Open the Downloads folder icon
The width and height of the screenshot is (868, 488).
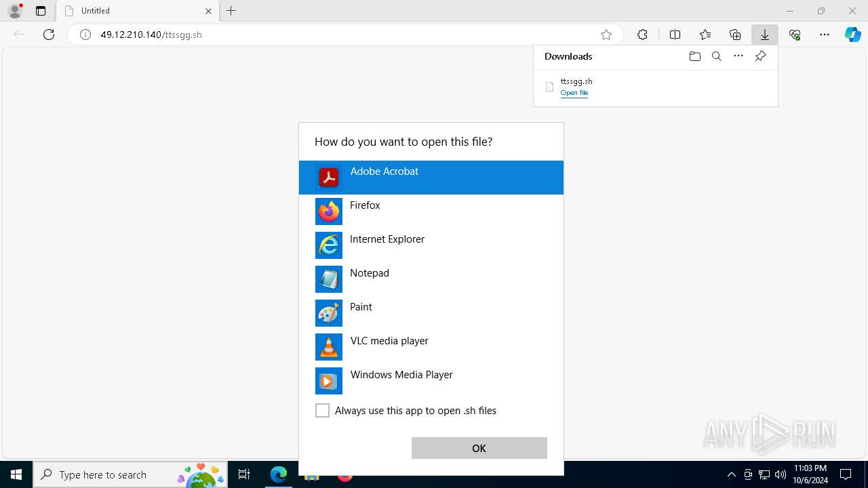694,56
